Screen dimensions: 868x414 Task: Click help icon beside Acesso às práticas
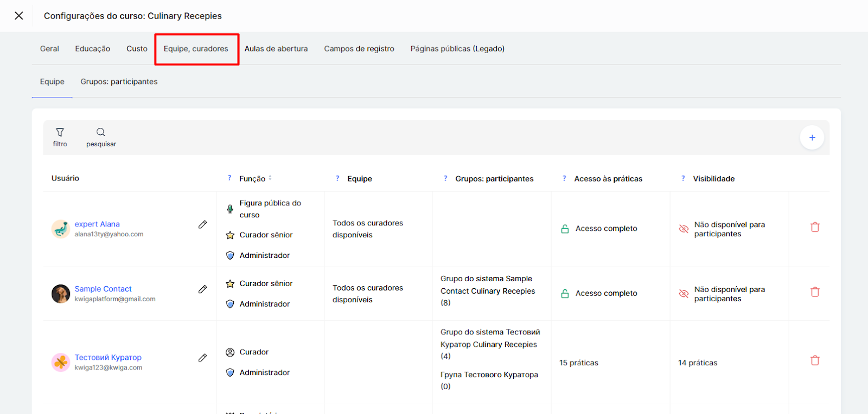tap(564, 178)
